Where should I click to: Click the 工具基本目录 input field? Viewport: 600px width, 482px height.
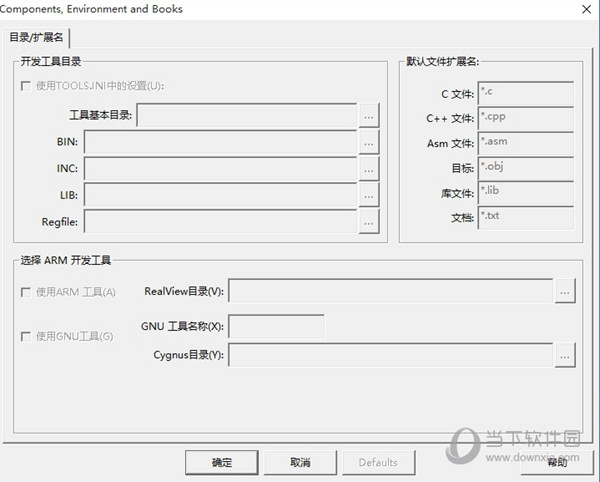247,115
